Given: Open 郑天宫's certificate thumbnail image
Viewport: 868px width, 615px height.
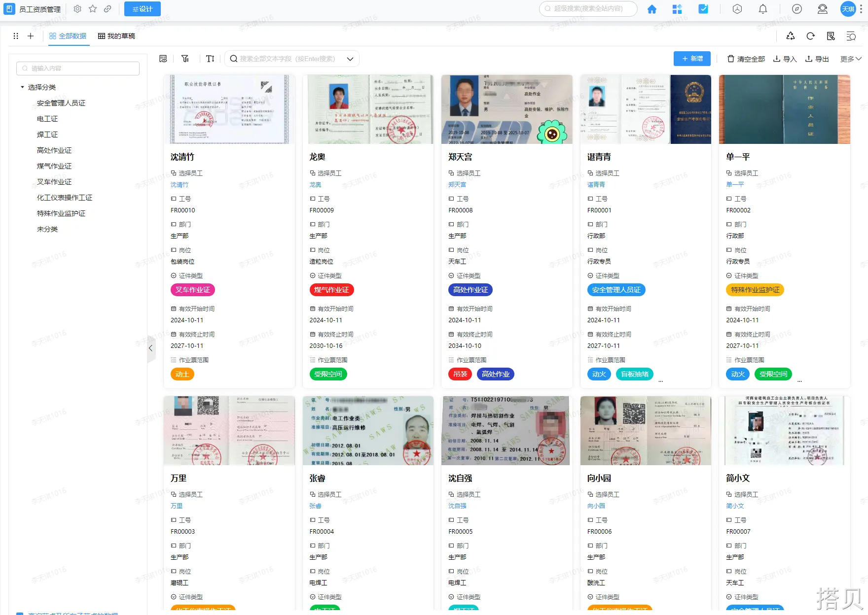Looking at the screenshot, I should [506, 109].
